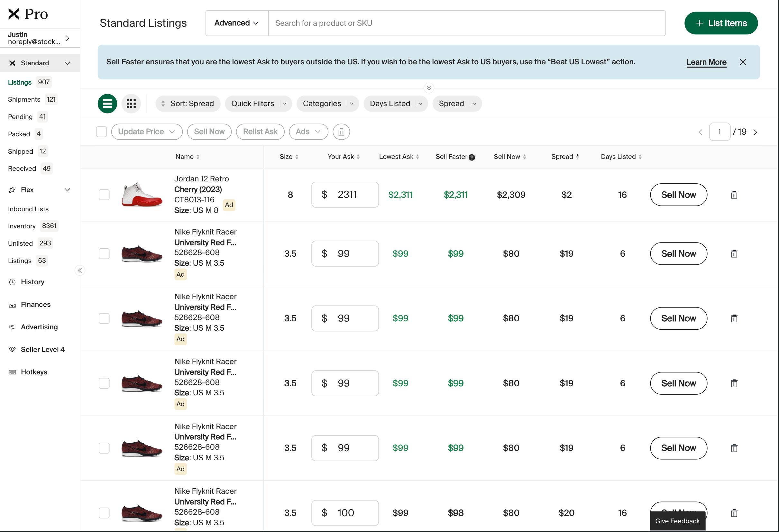Open the Days Listed filter dropdown
This screenshot has height=532, width=779.
(395, 104)
